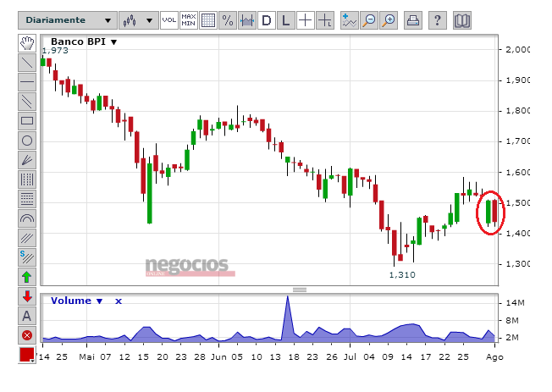
Task: Click the 1,973 high price label
Action: (55, 51)
